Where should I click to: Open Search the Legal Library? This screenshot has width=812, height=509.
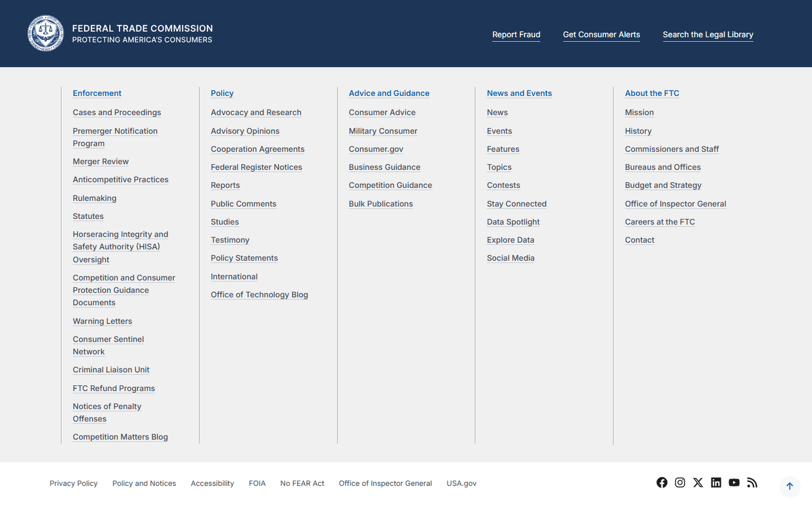click(708, 34)
